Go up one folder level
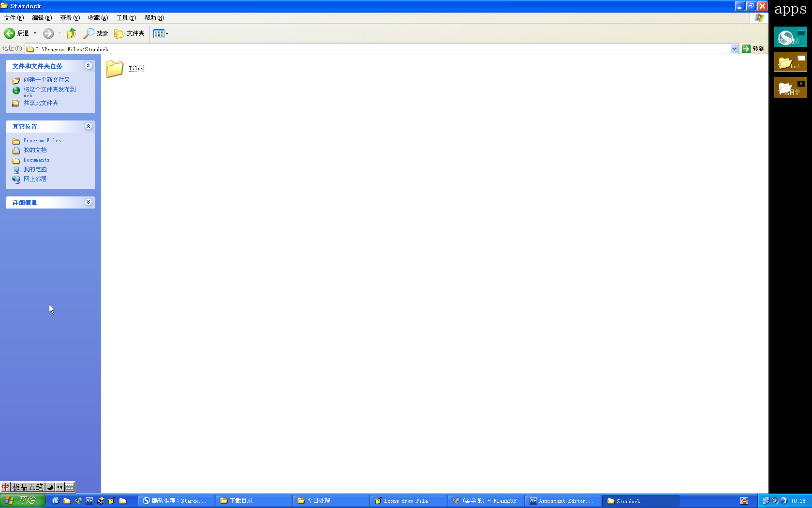812x508 pixels. [72, 33]
